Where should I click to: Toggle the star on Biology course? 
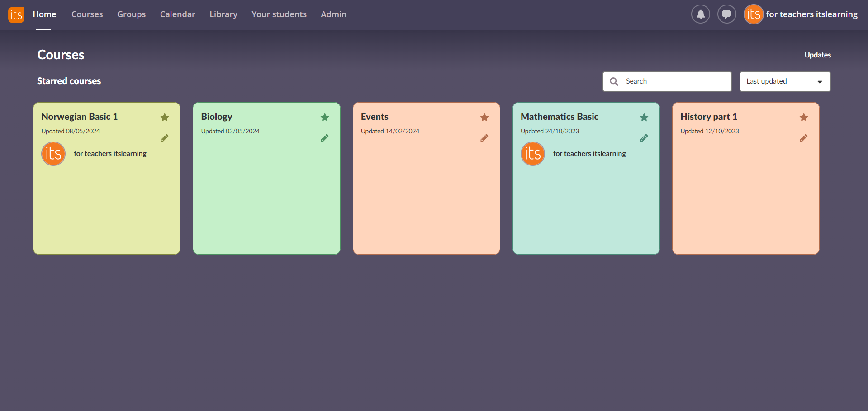[x=324, y=118]
